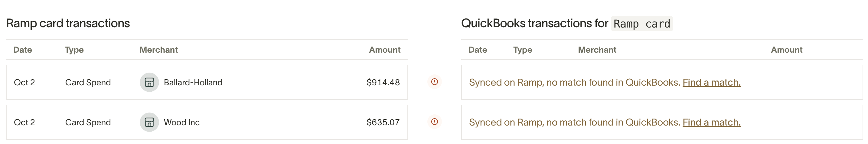
Task: Click QuickBooks Merchant column header
Action: [597, 50]
